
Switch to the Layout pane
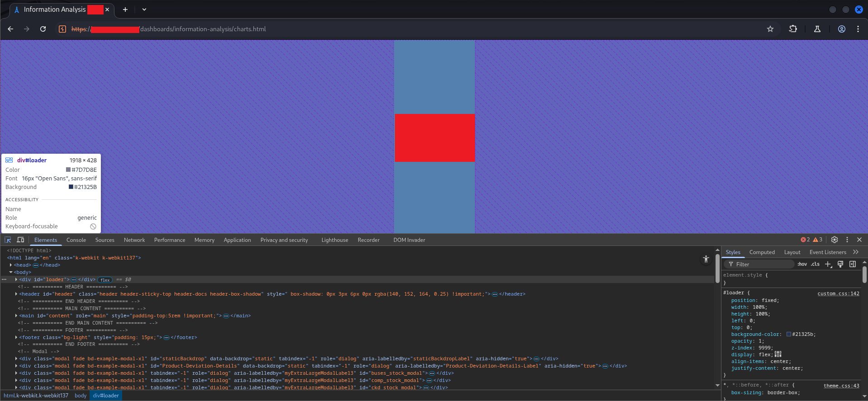click(792, 252)
